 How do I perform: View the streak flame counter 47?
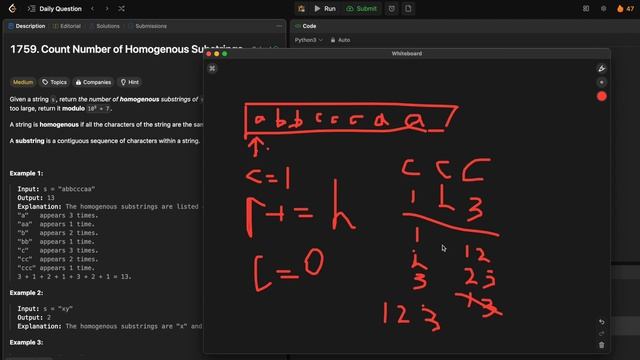pos(625,9)
